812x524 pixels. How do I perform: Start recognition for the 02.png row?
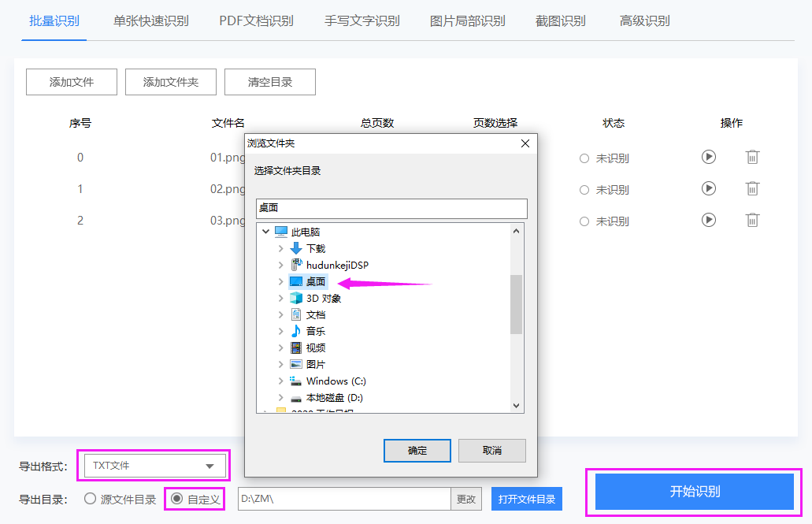click(x=708, y=188)
